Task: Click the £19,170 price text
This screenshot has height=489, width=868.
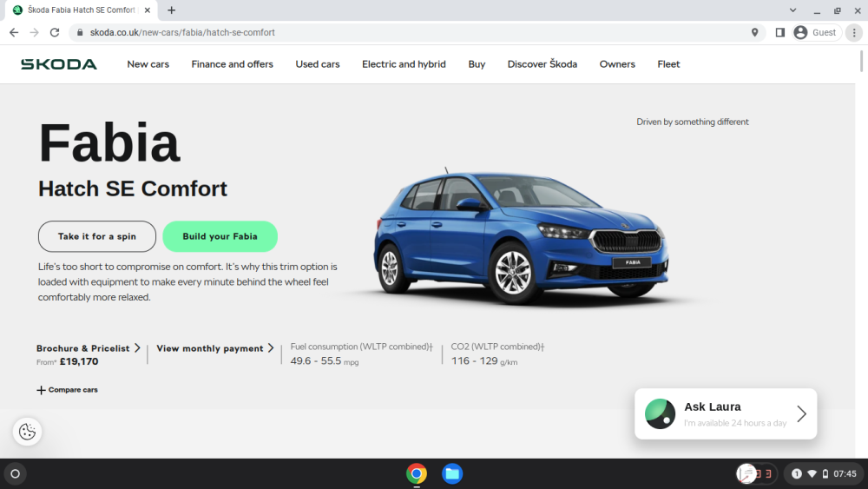Action: 79,361
